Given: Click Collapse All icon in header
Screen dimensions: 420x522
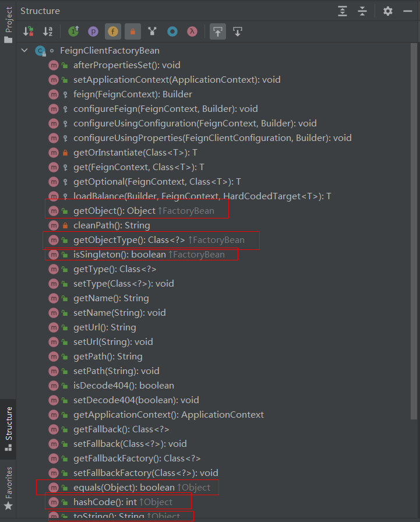Looking at the screenshot, I should [362, 11].
